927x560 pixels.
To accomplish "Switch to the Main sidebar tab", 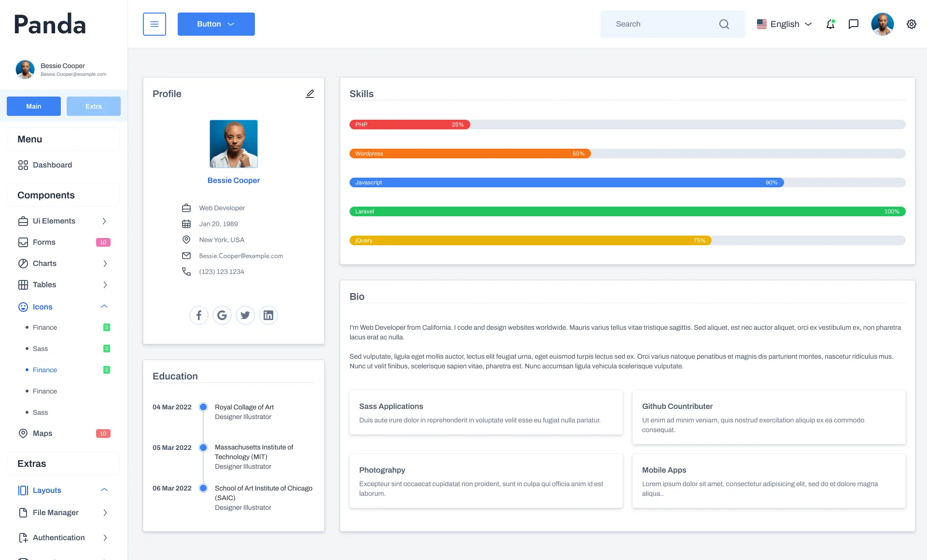I will coord(34,106).
